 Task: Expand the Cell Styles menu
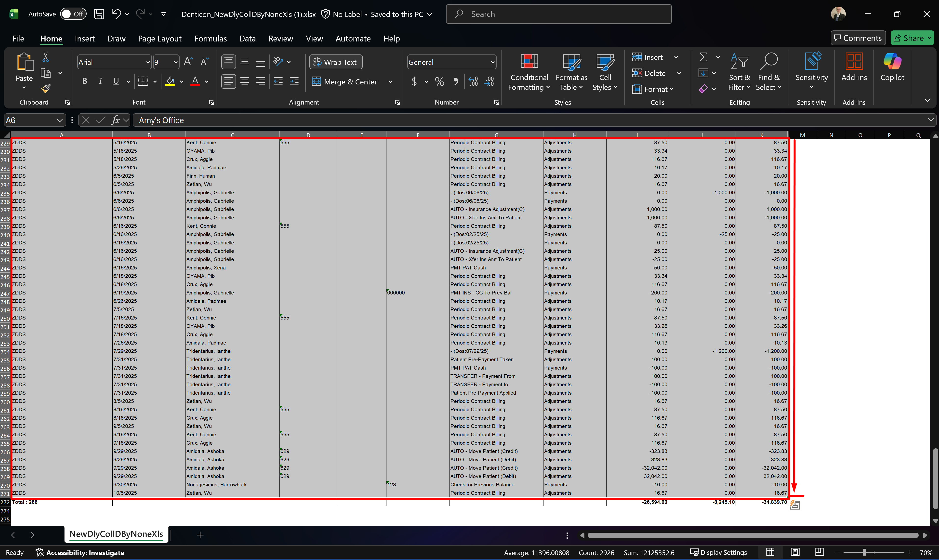tap(605, 72)
